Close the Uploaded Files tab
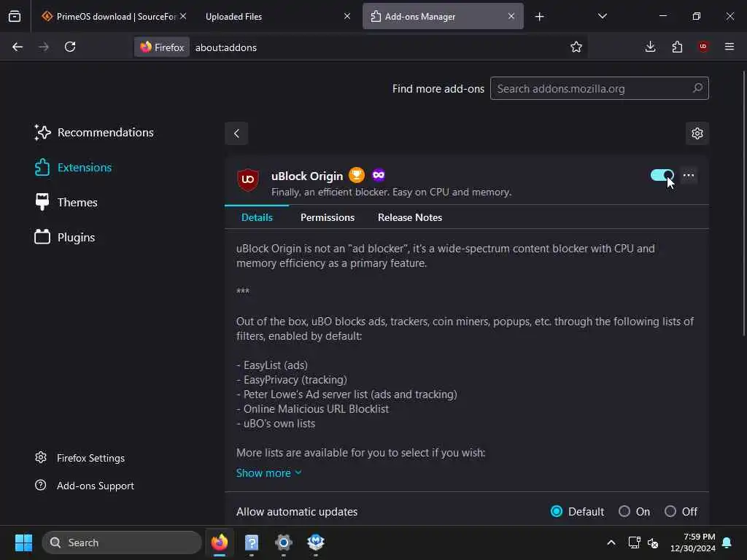This screenshot has width=747, height=560. pos(347,16)
